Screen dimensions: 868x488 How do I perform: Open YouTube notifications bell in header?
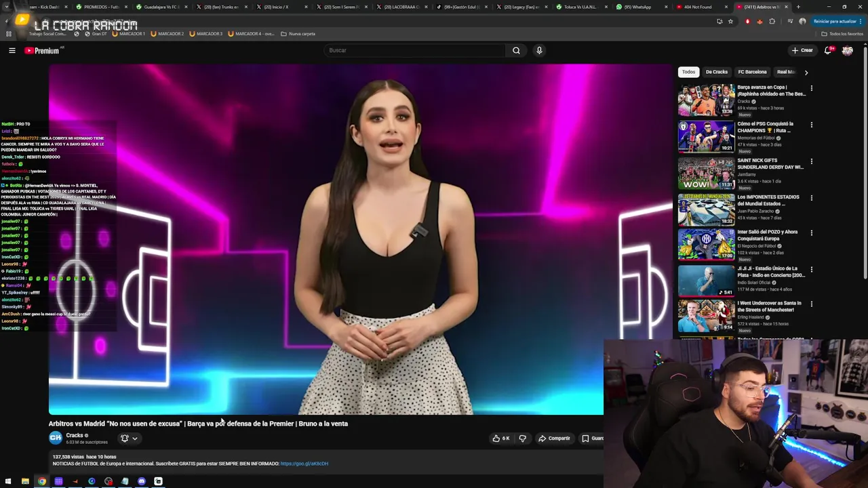(x=828, y=50)
